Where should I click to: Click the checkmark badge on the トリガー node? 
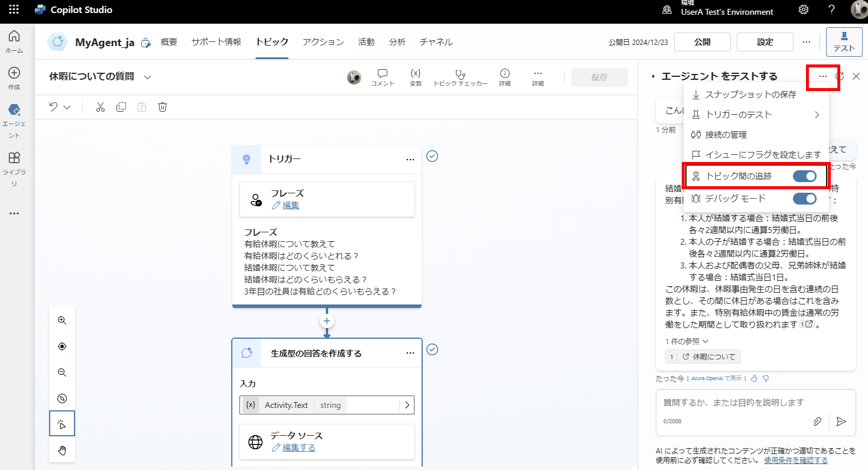[x=432, y=156]
